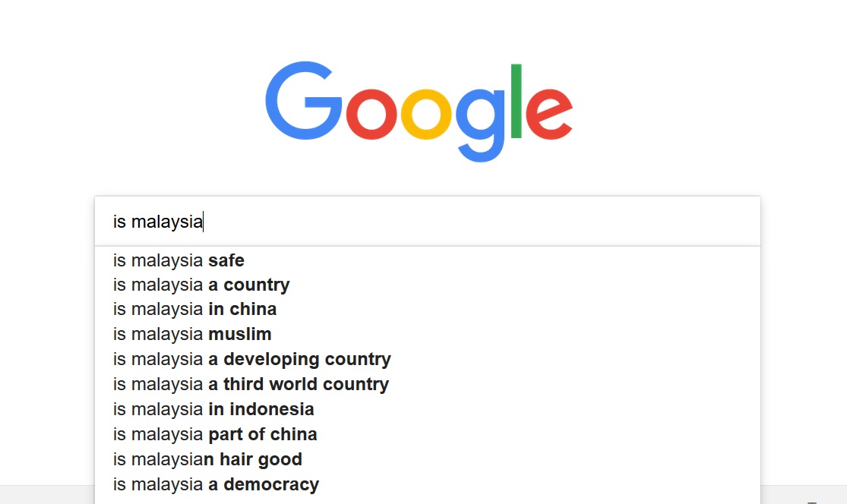Place cursor after the typed word 'malaysia'
Screen dimensions: 847x504
[x=203, y=222]
